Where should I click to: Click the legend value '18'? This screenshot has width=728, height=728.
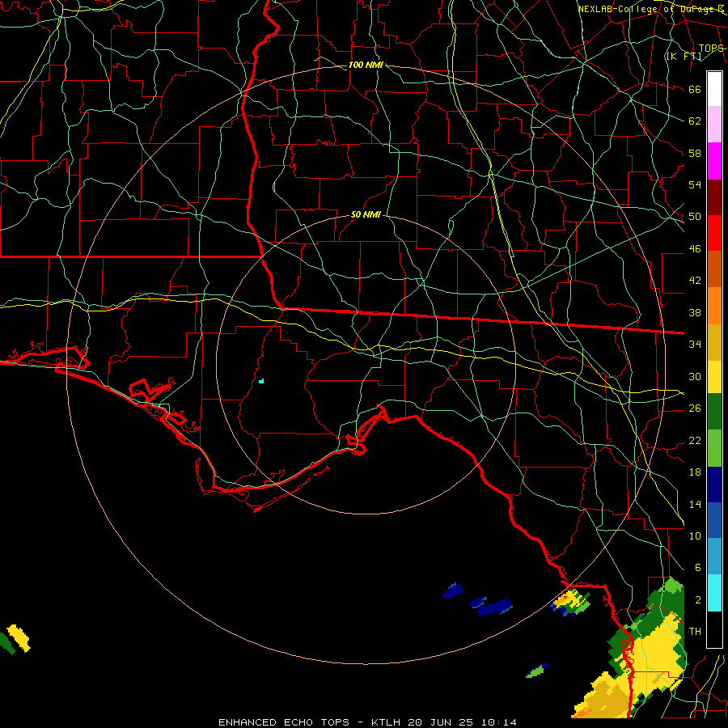pyautogui.click(x=695, y=472)
